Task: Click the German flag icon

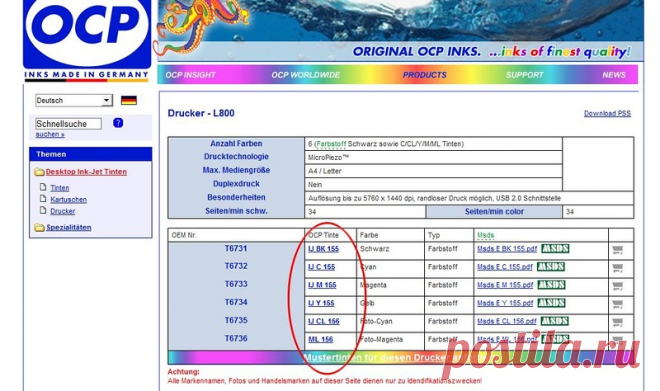Action: tap(129, 101)
